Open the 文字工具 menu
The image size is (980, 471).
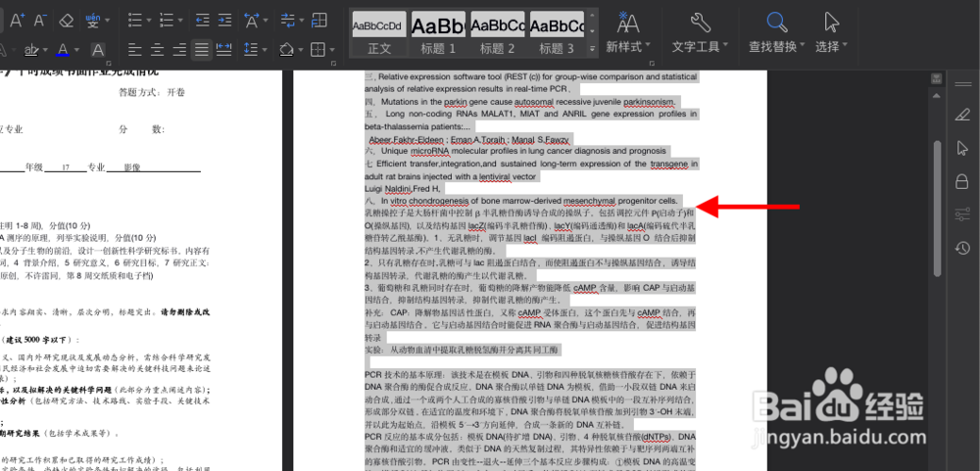coord(700,46)
